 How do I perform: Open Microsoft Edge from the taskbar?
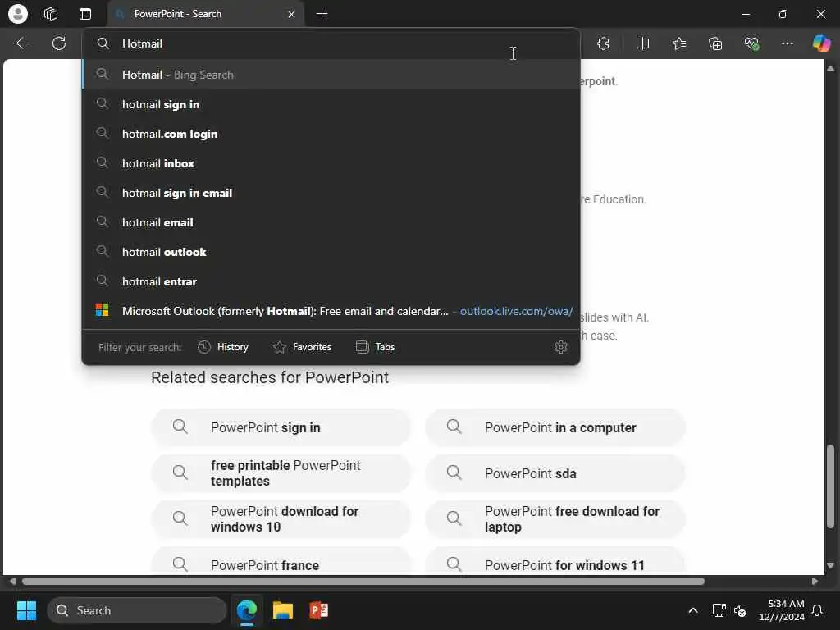click(247, 610)
